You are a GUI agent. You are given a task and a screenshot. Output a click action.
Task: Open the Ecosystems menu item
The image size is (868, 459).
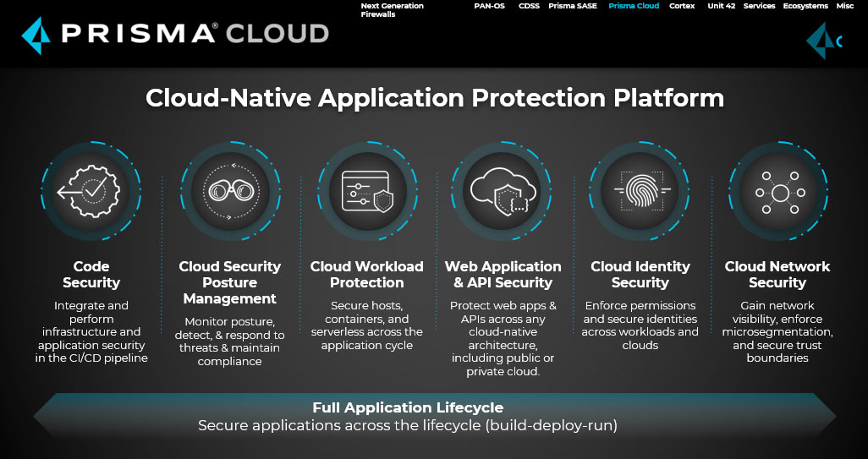coord(805,6)
